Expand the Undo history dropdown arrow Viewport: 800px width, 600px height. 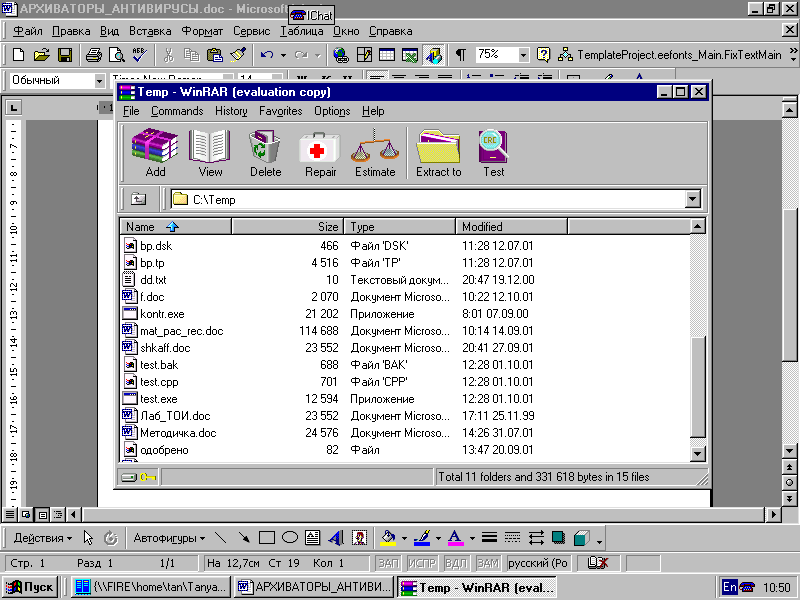[x=283, y=55]
